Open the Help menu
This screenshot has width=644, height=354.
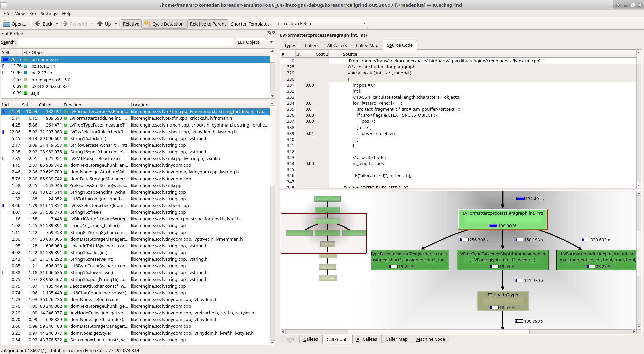(x=67, y=13)
